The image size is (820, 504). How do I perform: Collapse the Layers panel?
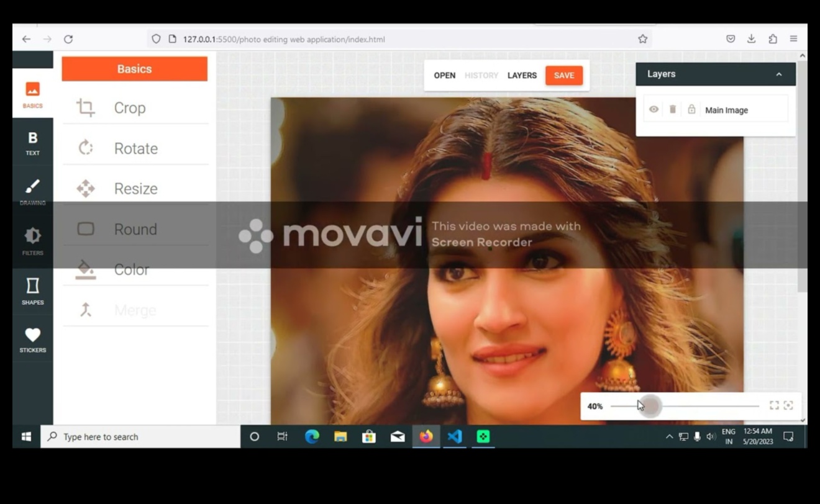pyautogui.click(x=778, y=74)
